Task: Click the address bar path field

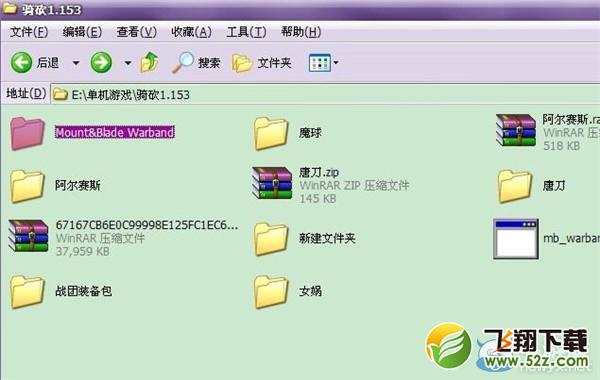Action: pos(325,94)
